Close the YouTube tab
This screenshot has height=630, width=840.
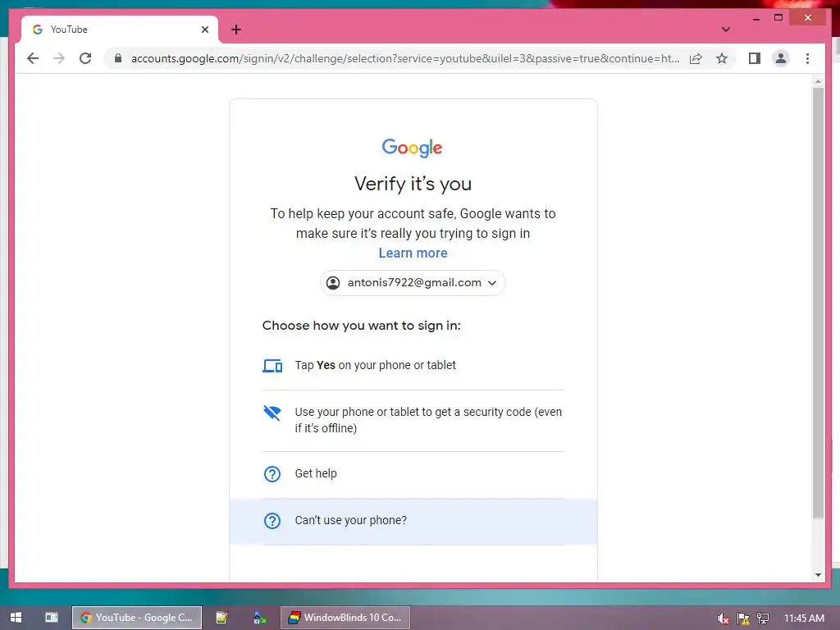(x=204, y=30)
